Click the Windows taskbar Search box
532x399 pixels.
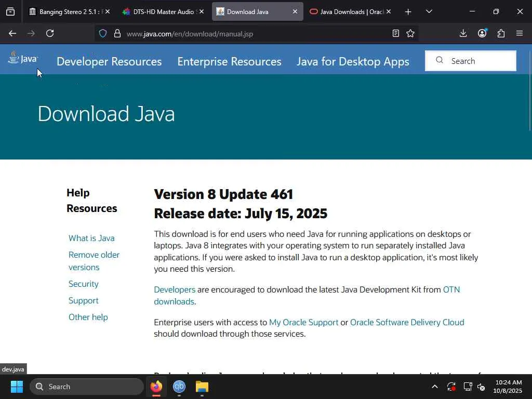(x=87, y=387)
